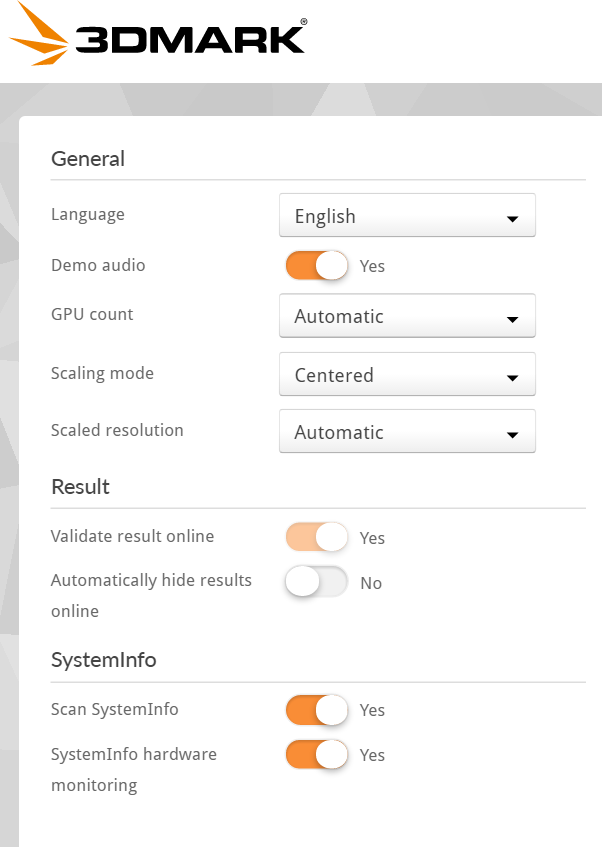Click the Result section heading
This screenshot has width=602, height=847.
80,487
